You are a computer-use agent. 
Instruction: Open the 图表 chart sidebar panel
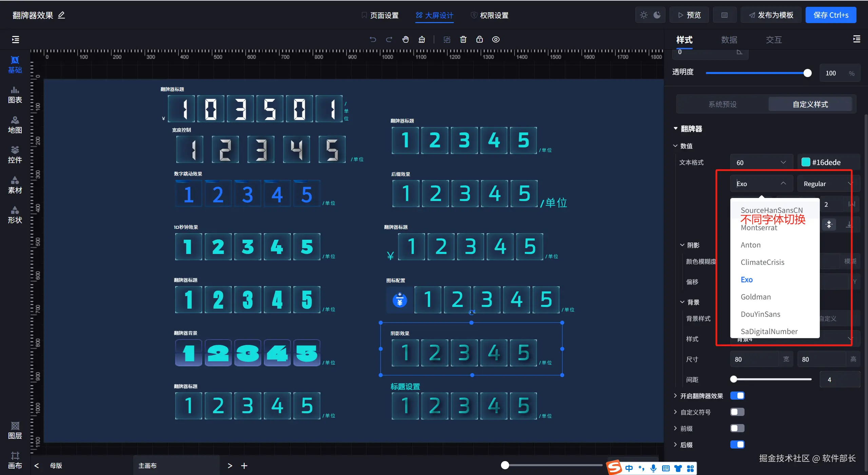[x=15, y=95]
